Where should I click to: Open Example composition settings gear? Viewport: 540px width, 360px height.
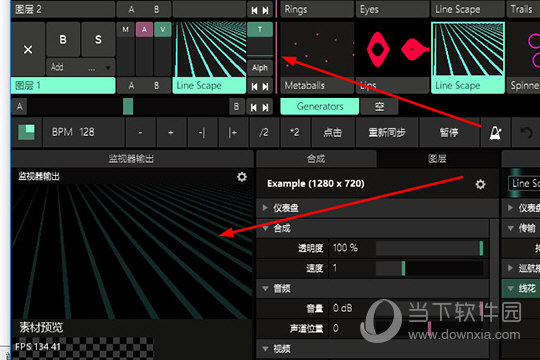(x=480, y=184)
